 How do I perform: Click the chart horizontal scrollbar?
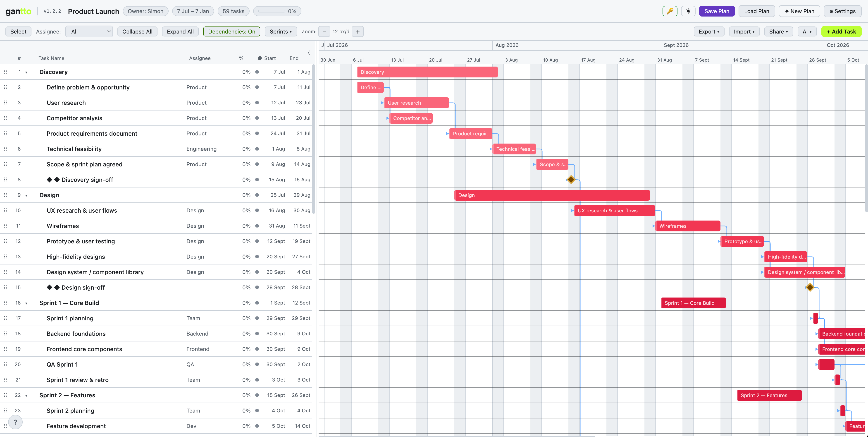[x=457, y=436]
